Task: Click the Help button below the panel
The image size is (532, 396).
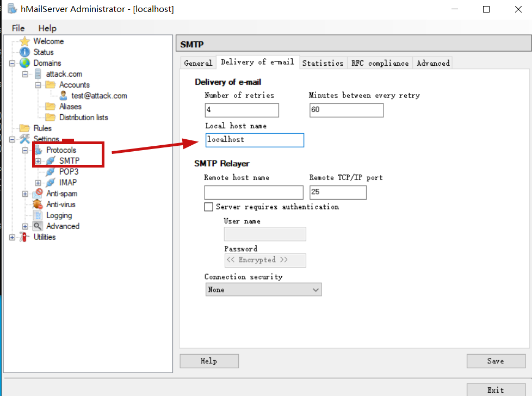Action: pos(209,361)
